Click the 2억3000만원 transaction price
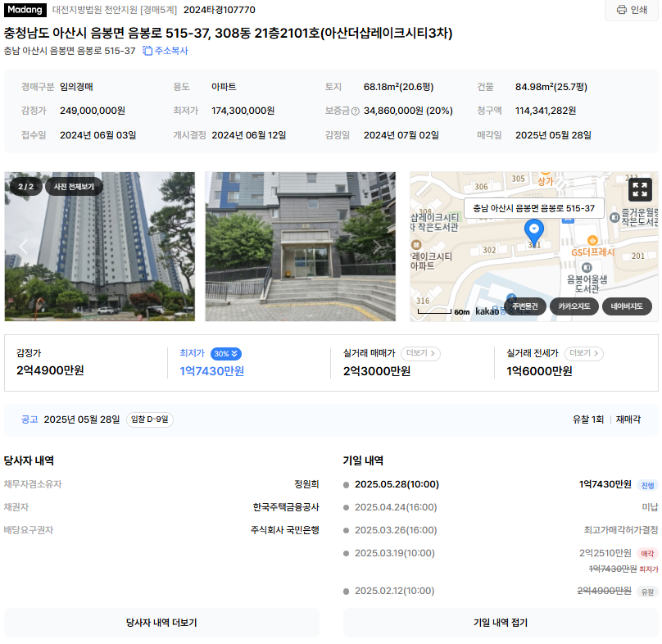The height and width of the screenshot is (644, 662). tap(377, 371)
